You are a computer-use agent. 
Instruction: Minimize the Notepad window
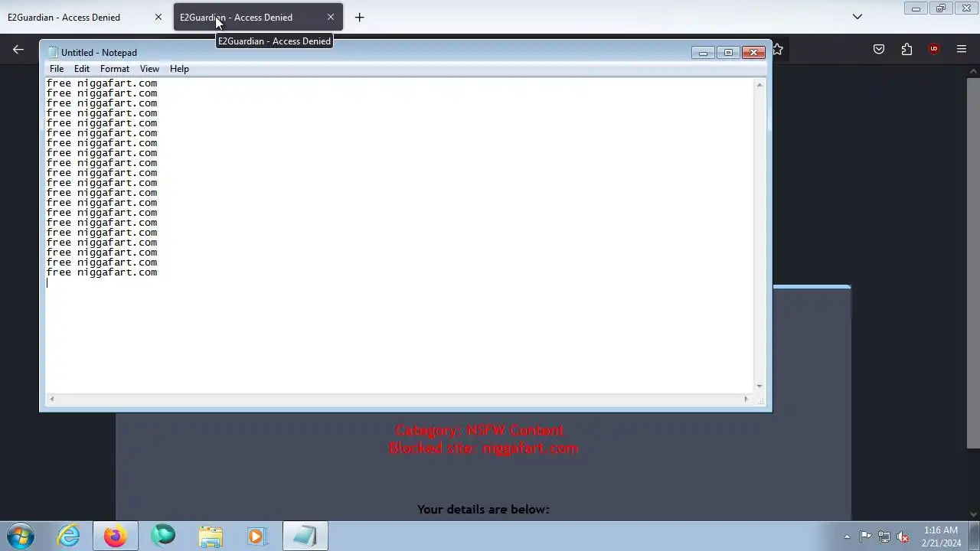[703, 52]
